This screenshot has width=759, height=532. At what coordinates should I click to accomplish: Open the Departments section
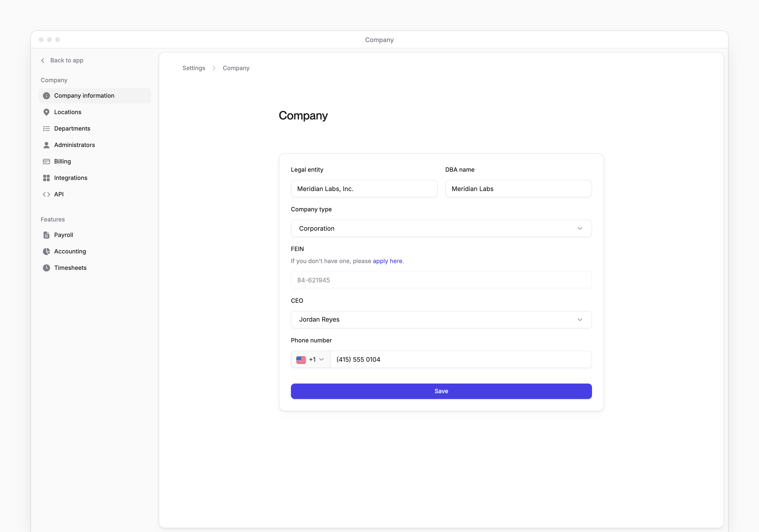click(95, 128)
